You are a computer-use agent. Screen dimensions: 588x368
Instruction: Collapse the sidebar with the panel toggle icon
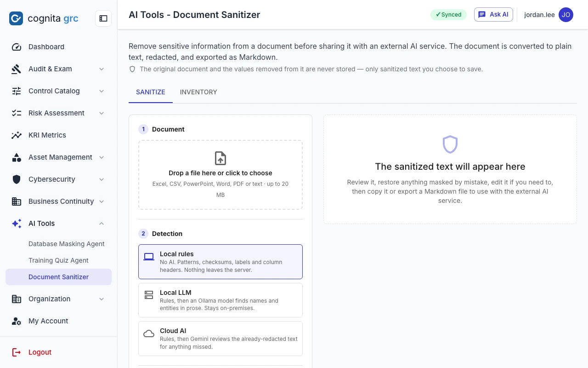(x=103, y=18)
